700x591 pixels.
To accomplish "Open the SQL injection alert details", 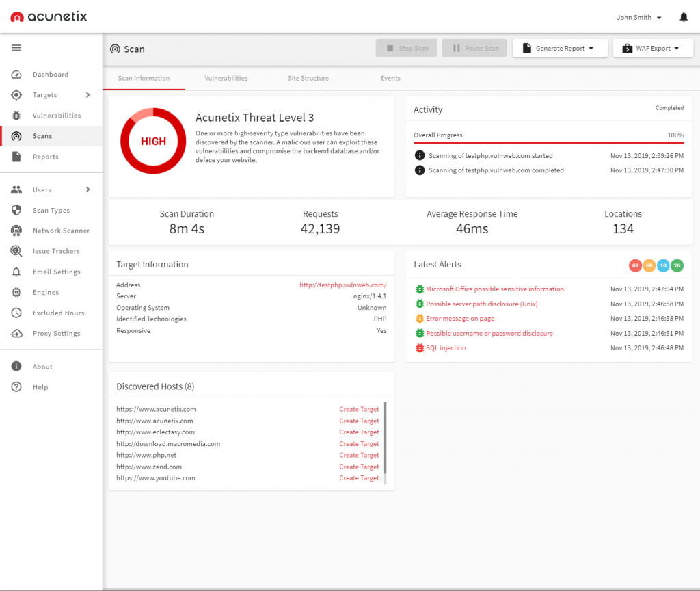I will coord(445,347).
